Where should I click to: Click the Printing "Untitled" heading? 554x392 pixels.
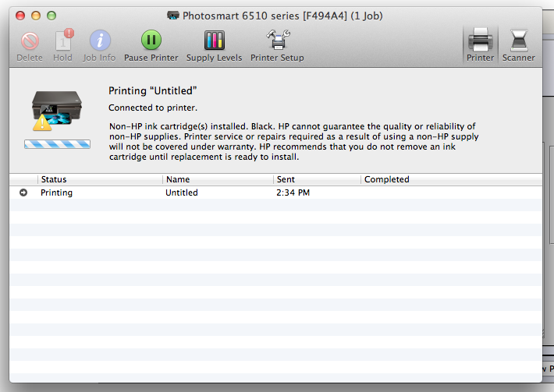(152, 90)
